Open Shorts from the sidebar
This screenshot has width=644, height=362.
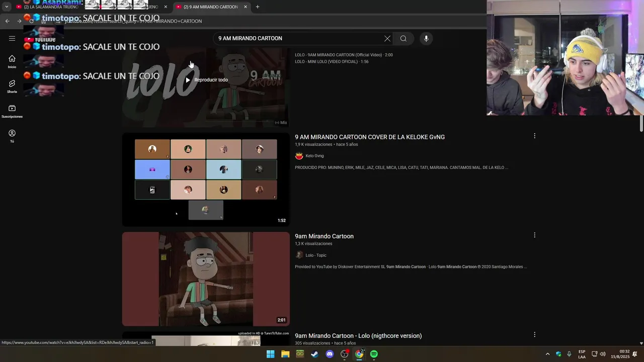[x=12, y=86]
